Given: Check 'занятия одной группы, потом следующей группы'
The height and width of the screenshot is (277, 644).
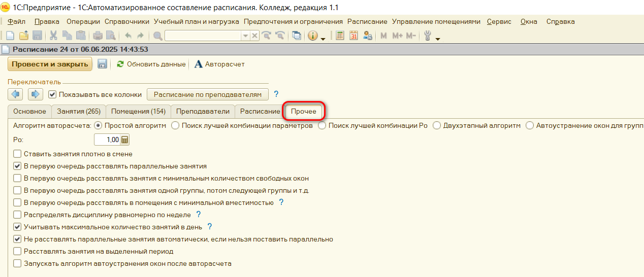Looking at the screenshot, I should pos(17,190).
